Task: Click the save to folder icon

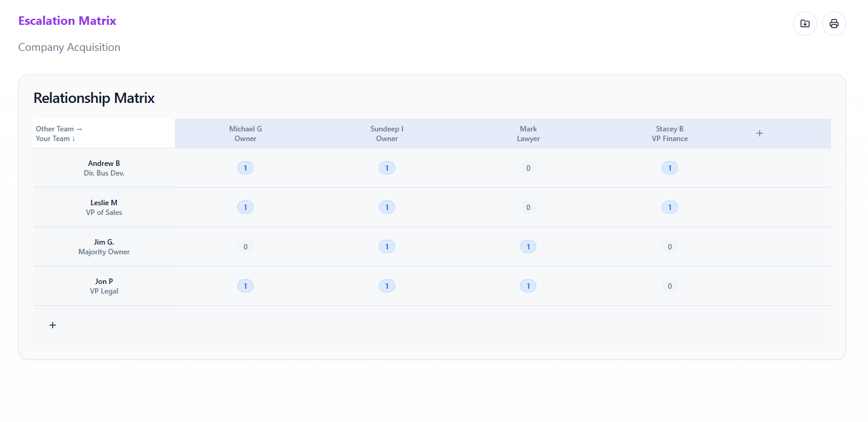Action: click(804, 24)
